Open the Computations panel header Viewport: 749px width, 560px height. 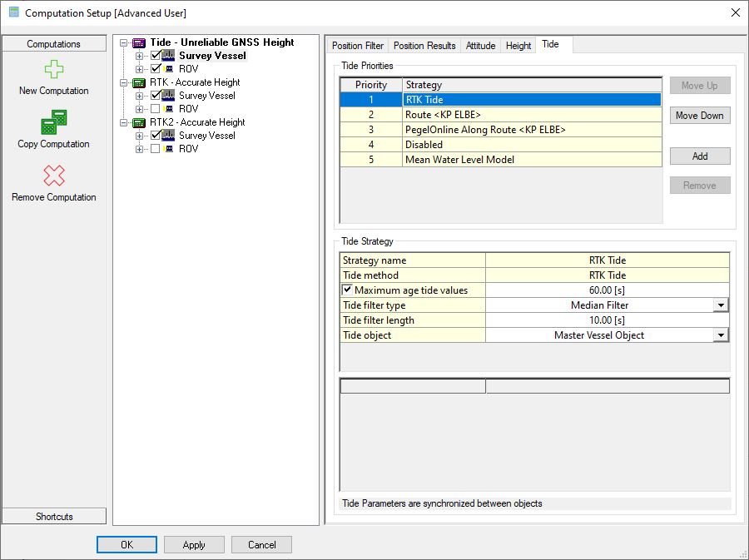(54, 44)
